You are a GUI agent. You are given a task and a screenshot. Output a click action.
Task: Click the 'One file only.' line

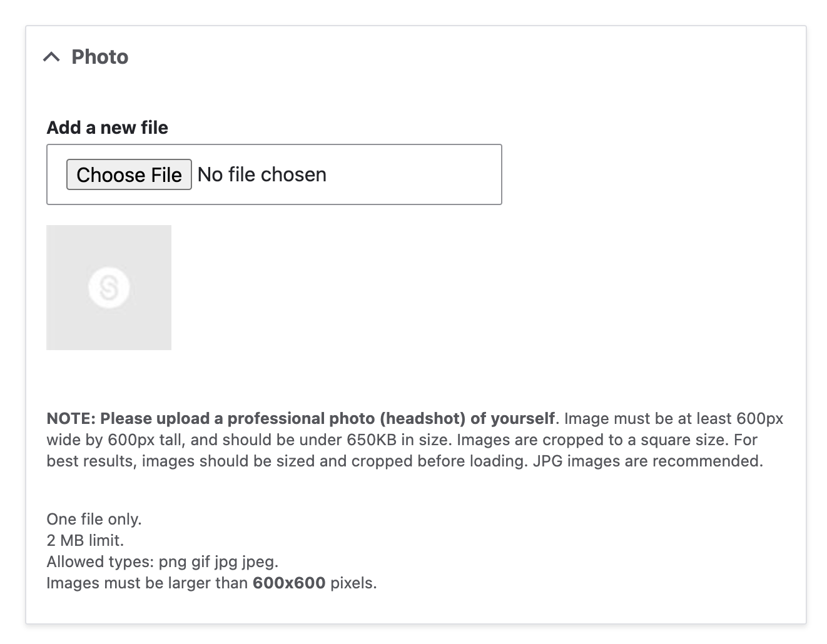pyautogui.click(x=94, y=519)
